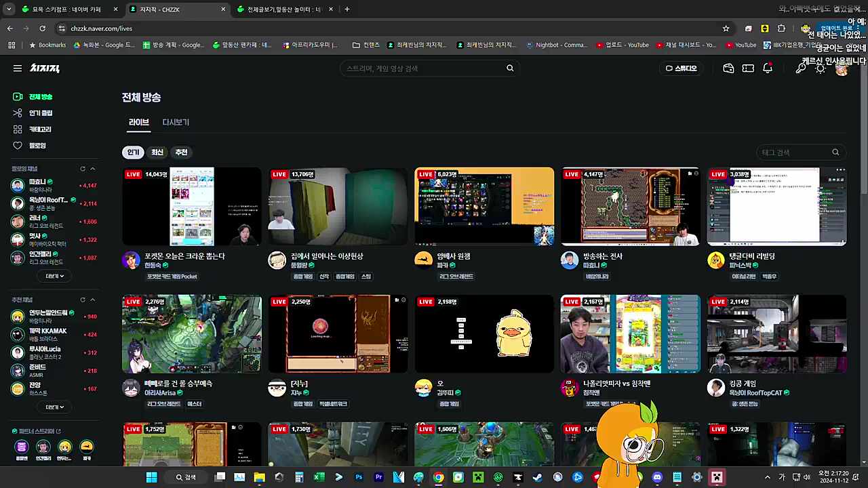Screen dimensions: 868x488
Task: Click the 포켓몬 카드 게임 Pocket tag under the first stream
Action: [x=172, y=277]
